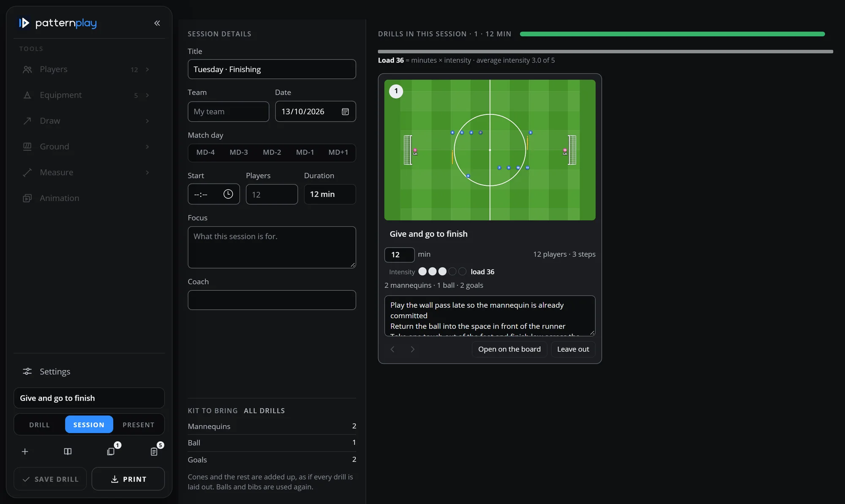
Task: Open the clock picker in Start field
Action: click(228, 194)
